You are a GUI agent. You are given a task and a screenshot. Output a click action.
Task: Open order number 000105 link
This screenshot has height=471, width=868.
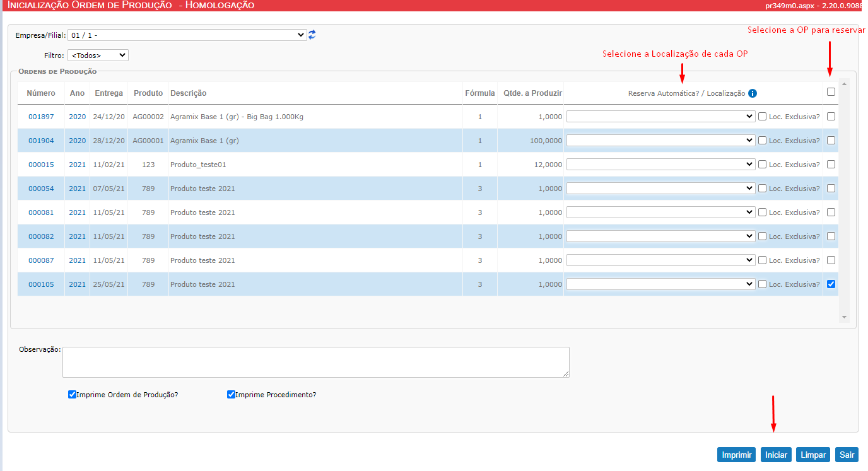coord(41,284)
